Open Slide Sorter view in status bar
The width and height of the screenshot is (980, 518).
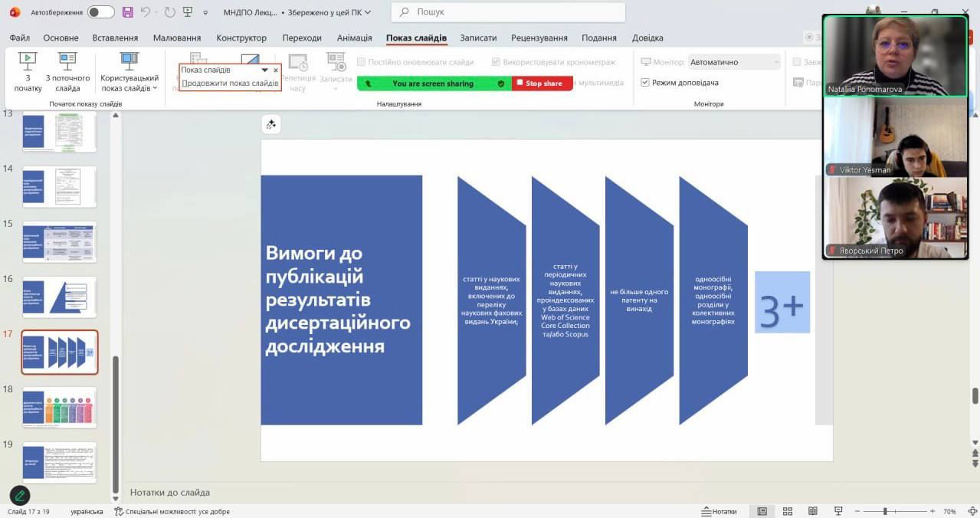pos(787,511)
